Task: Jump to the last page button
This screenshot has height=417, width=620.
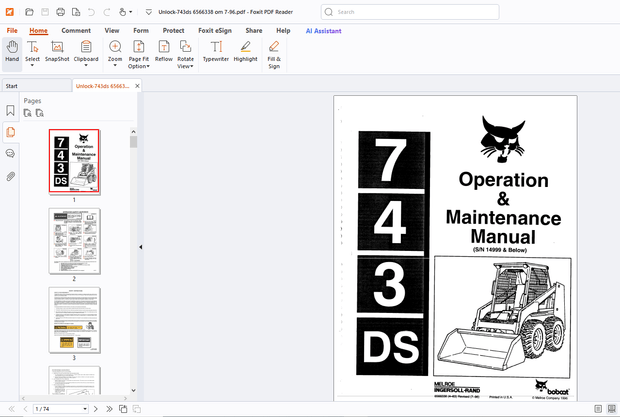Action: 109,409
